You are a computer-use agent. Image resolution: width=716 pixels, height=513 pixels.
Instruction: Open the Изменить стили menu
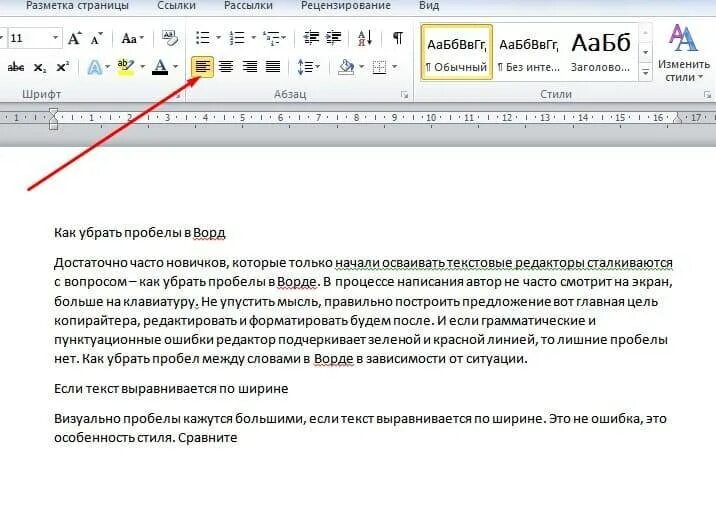pos(683,53)
